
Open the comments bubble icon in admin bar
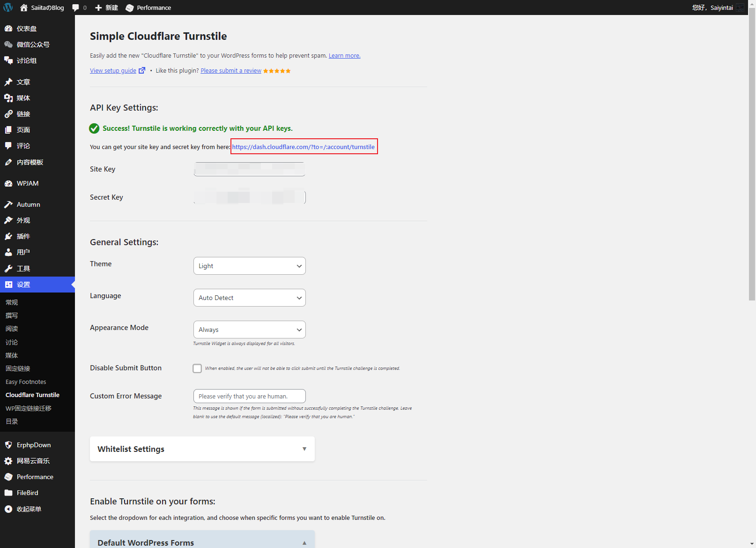76,8
